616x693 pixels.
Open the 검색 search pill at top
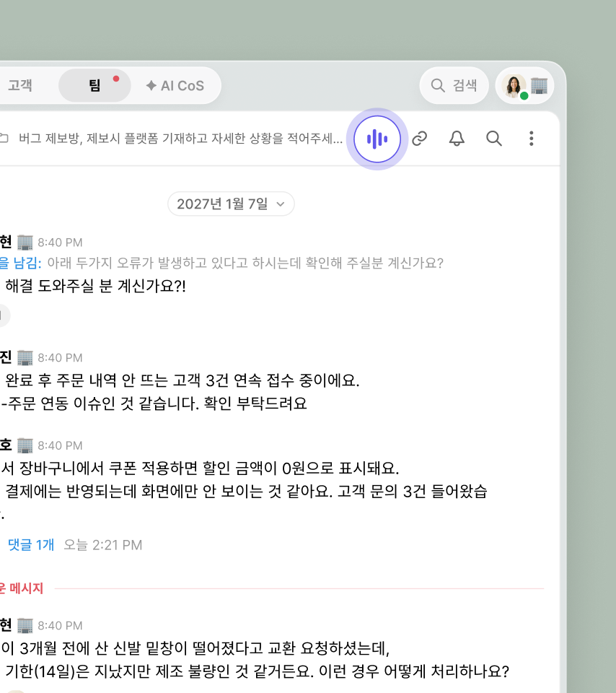point(454,85)
